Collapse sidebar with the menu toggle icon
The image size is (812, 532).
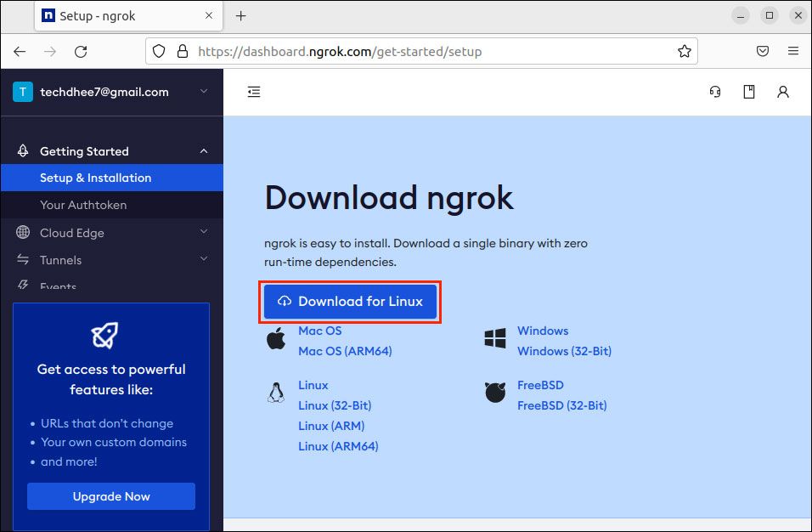coord(254,92)
